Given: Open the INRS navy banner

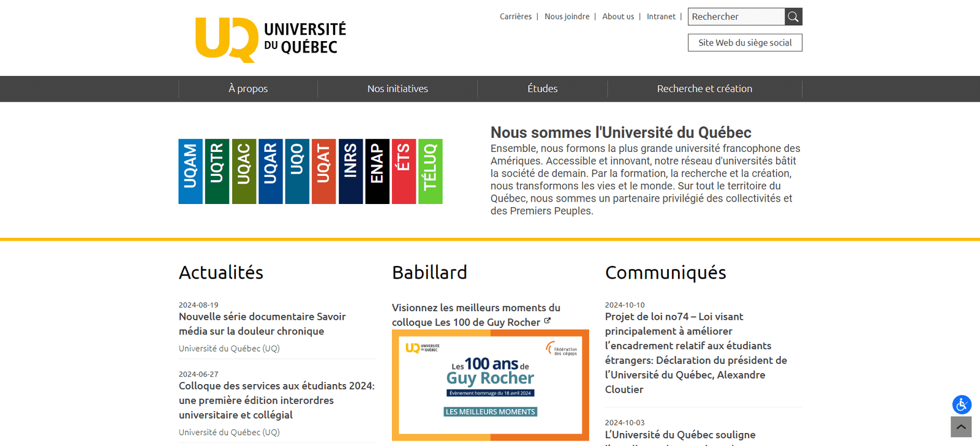Looking at the screenshot, I should [x=350, y=172].
